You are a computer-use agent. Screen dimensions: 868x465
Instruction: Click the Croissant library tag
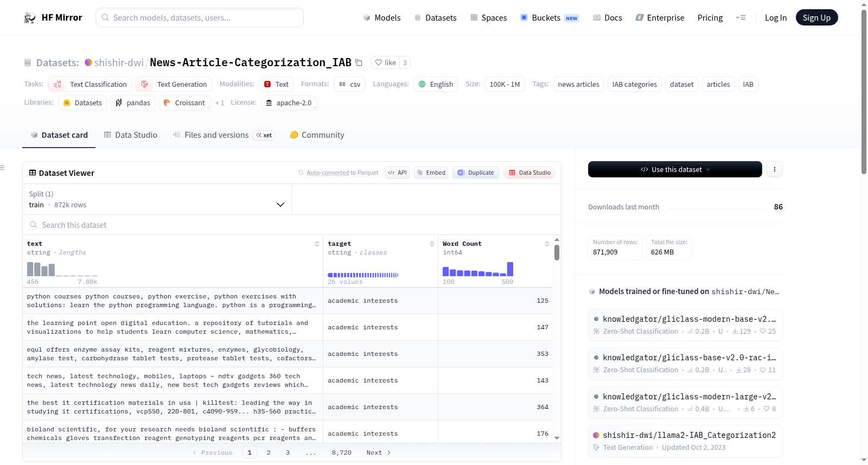pyautogui.click(x=184, y=103)
